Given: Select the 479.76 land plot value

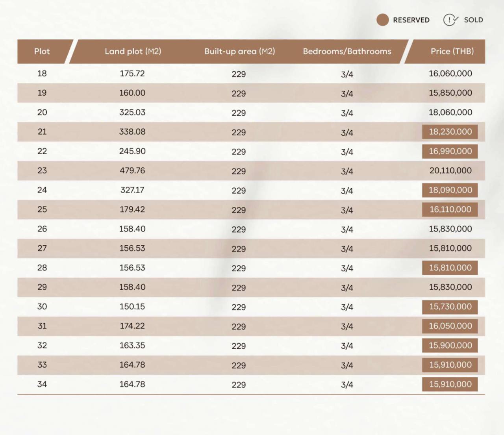Looking at the screenshot, I should (x=132, y=170).
